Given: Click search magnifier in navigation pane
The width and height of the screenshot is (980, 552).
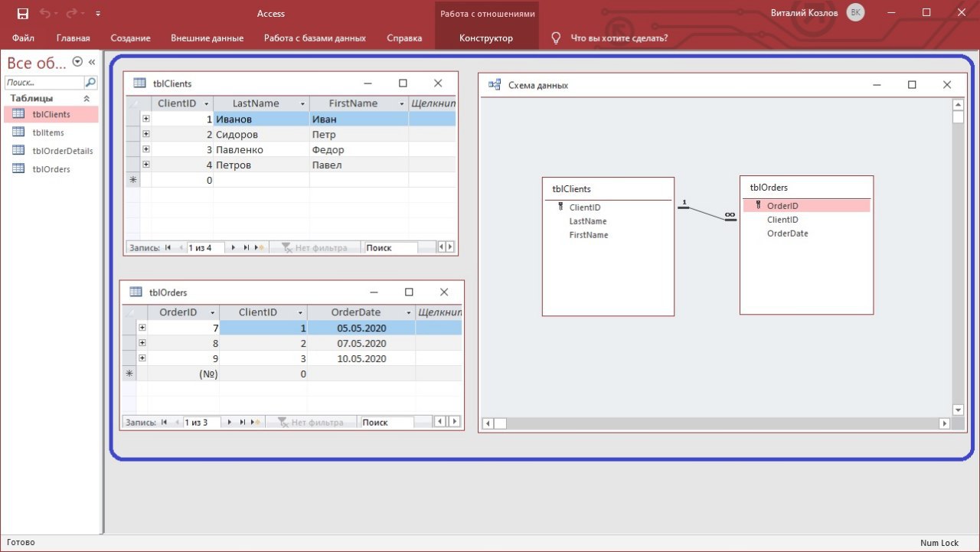Looking at the screenshot, I should pyautogui.click(x=90, y=82).
